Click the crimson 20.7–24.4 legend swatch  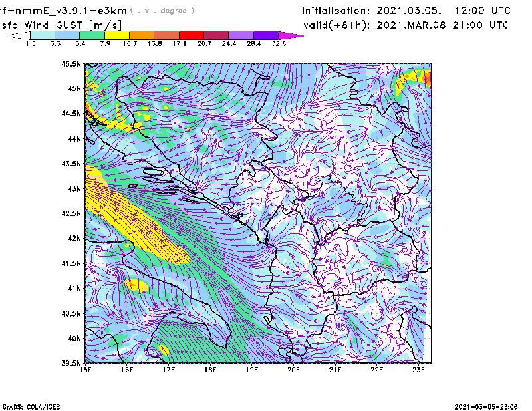[x=216, y=35]
